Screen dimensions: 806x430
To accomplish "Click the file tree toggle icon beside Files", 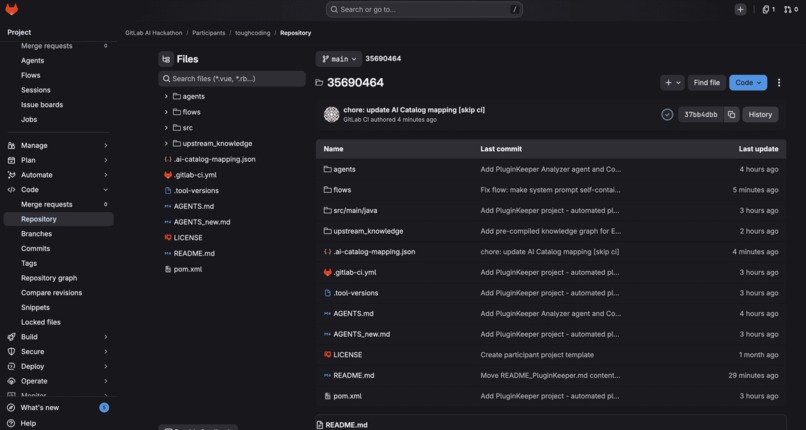I will tap(166, 59).
